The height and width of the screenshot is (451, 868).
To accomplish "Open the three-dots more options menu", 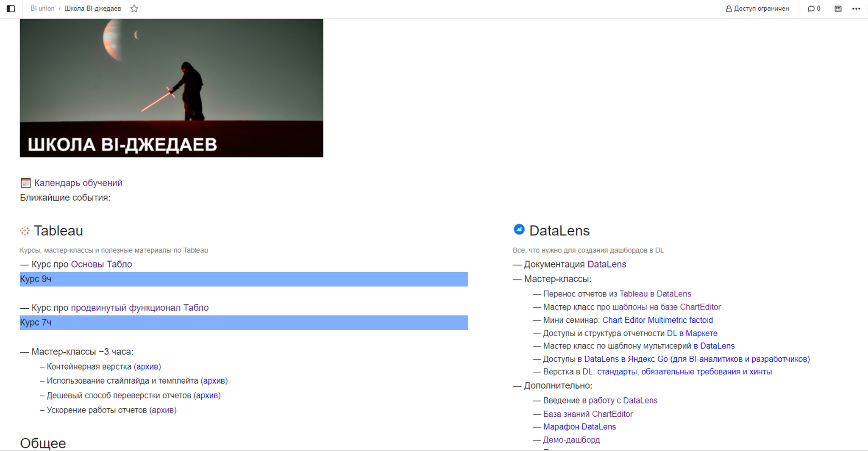I will 856,8.
